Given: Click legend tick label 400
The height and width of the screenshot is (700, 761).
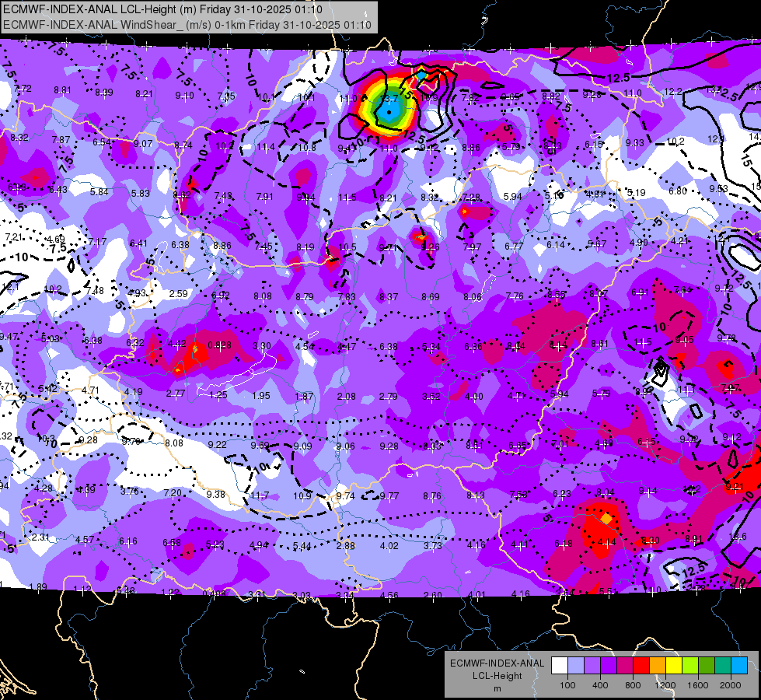Looking at the screenshot, I should click(600, 685).
